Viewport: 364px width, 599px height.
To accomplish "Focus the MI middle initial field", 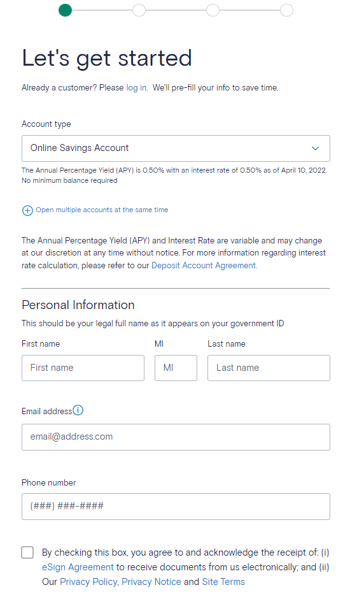I will coord(176,368).
